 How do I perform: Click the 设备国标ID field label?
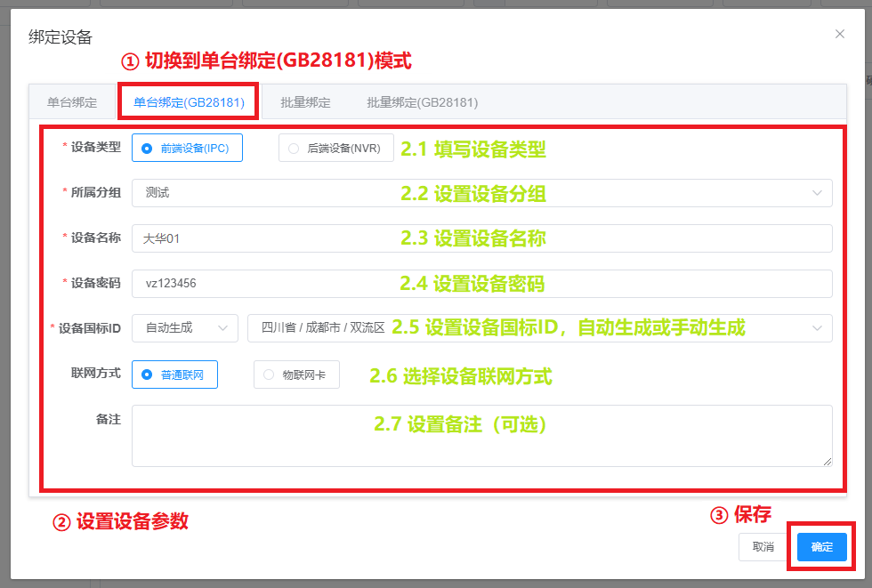90,328
